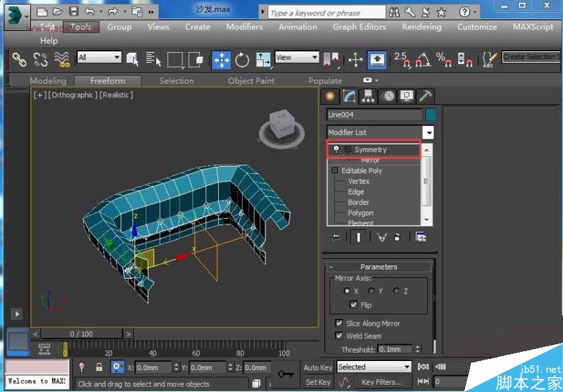Activate Select and Rotate tool
This screenshot has width=563, height=392.
coord(242,60)
